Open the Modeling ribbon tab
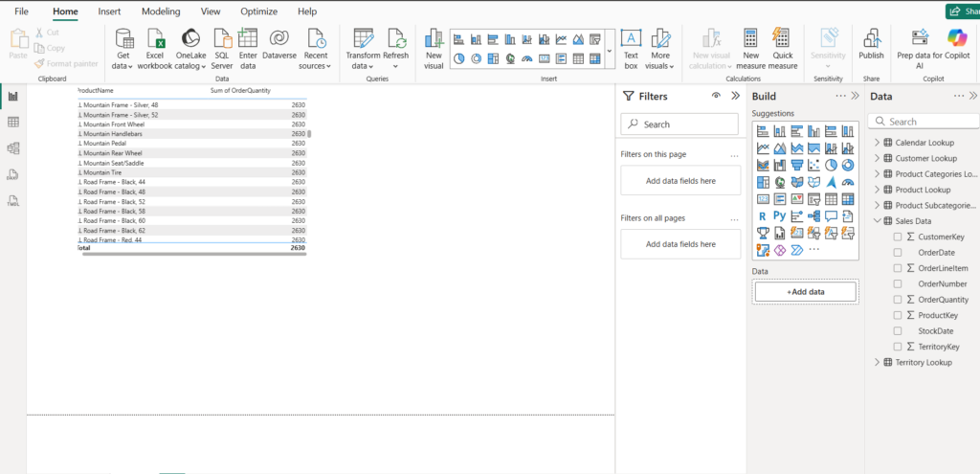 161,11
